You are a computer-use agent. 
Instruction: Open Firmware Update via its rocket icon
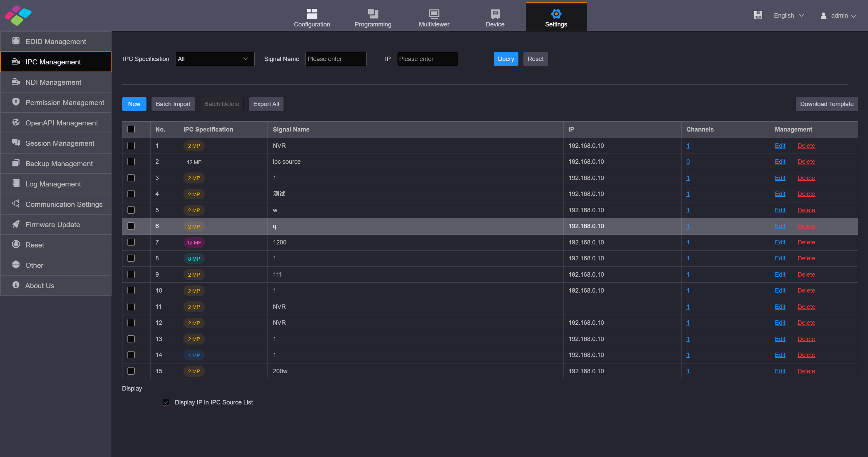point(16,224)
